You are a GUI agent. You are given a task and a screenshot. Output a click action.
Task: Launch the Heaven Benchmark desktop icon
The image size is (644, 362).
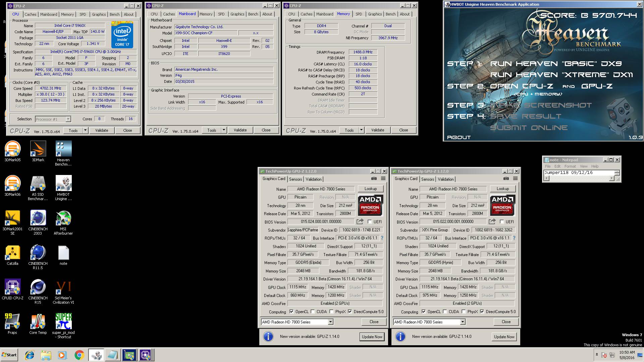click(x=63, y=154)
